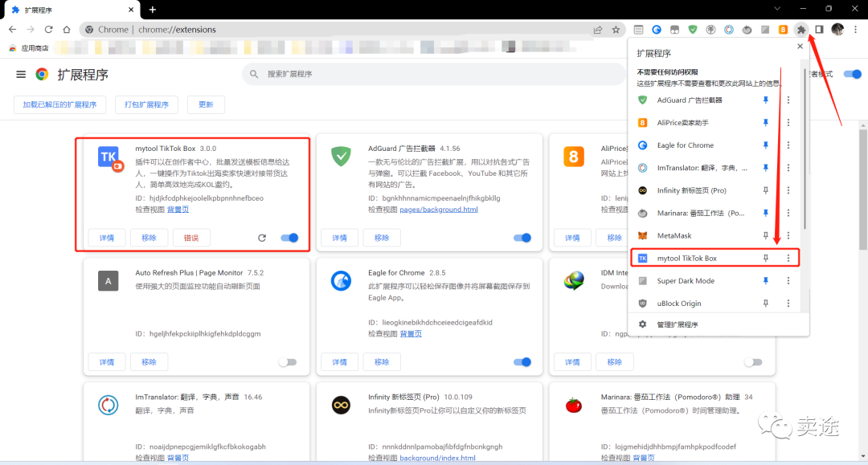This screenshot has height=465, width=868.
Task: Open more options for AliPrice卖家助手
Action: (x=788, y=123)
